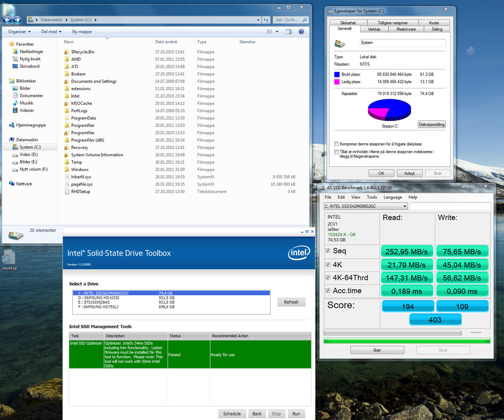Open the address bar history dropdown
Viewport: 504px width, 420px height.
point(258,20)
